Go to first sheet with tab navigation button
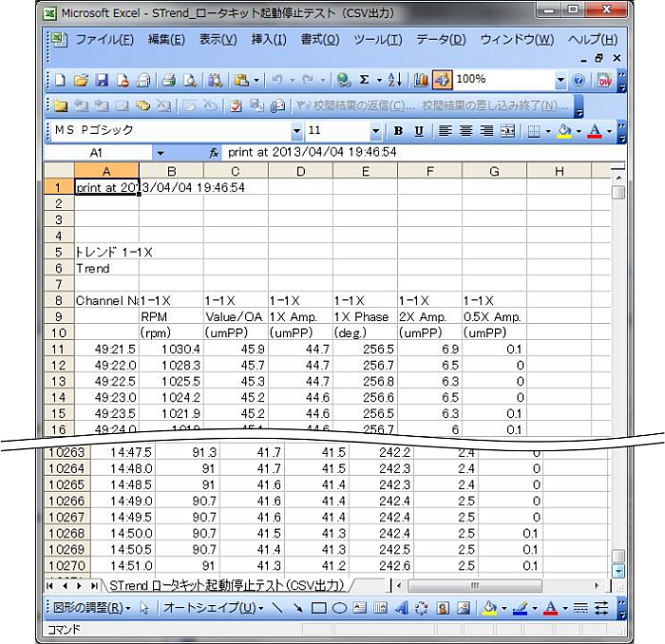The image size is (665, 644). (50, 586)
